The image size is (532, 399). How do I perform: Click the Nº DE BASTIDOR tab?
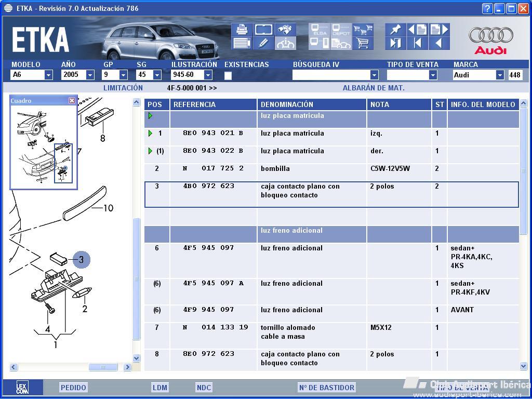pos(327,388)
